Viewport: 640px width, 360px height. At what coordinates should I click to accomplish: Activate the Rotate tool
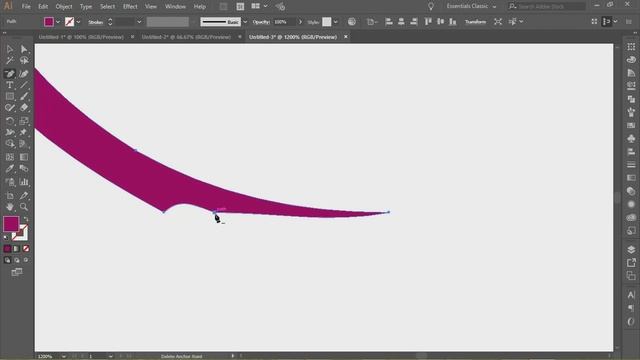[x=10, y=121]
